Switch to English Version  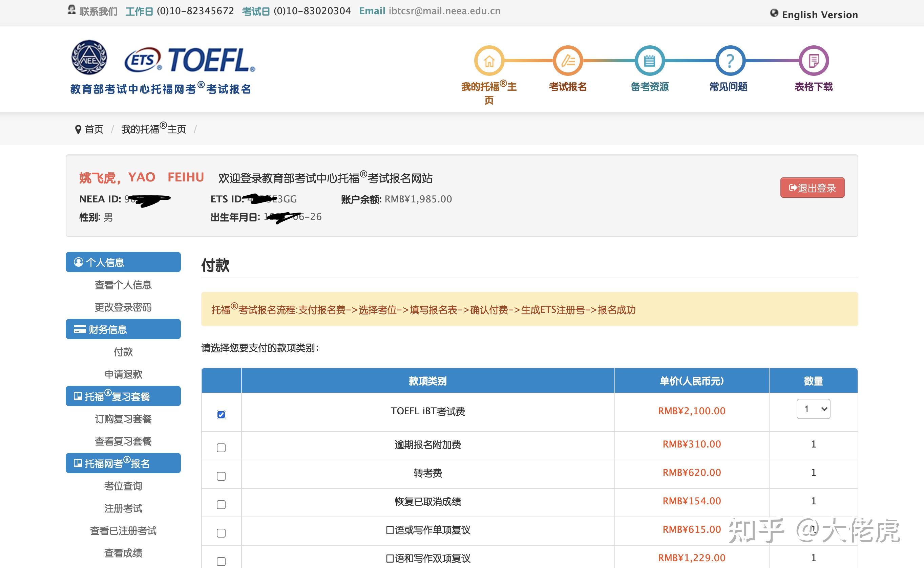[819, 15]
